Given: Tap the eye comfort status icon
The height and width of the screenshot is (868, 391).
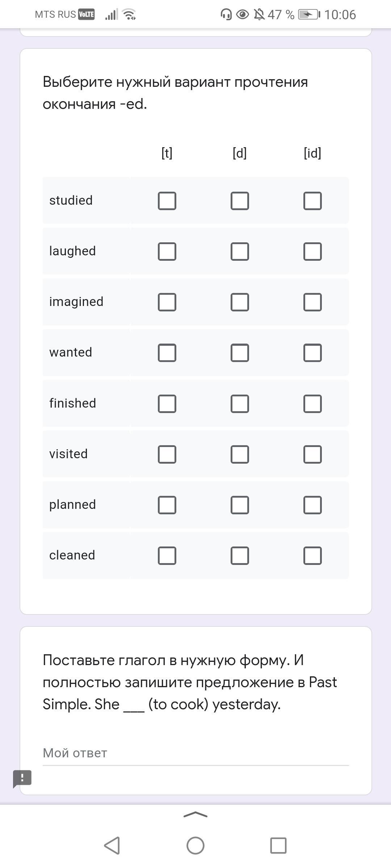Looking at the screenshot, I should pyautogui.click(x=243, y=14).
